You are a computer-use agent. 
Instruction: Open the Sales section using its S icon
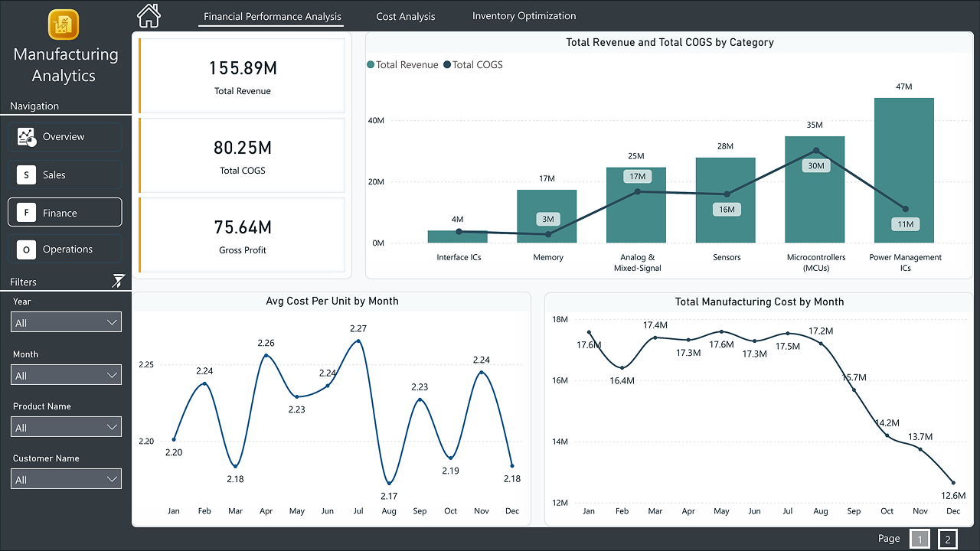click(x=26, y=174)
